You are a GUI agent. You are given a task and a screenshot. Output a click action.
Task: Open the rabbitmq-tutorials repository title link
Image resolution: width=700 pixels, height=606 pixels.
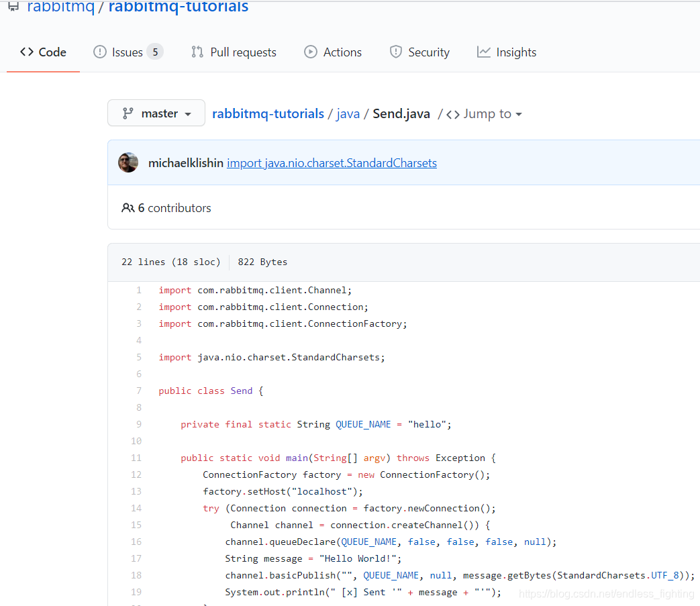click(x=178, y=7)
